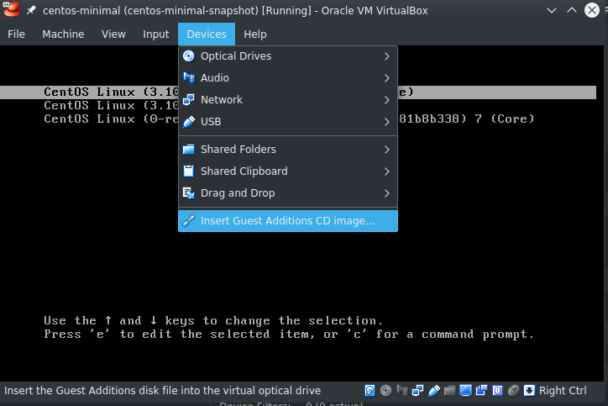Expand the Optical Drives submenu arrow

click(x=387, y=56)
